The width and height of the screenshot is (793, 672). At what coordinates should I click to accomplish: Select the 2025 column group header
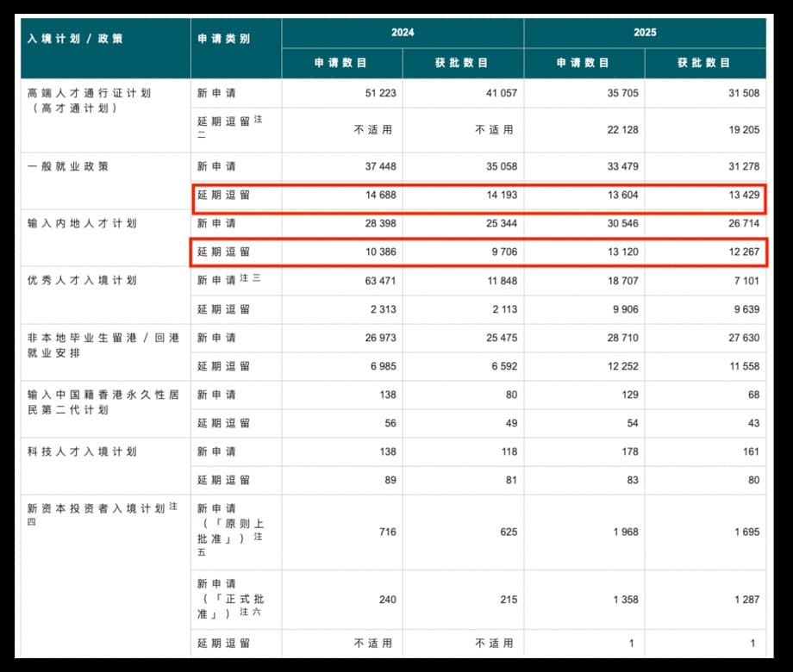click(x=644, y=33)
